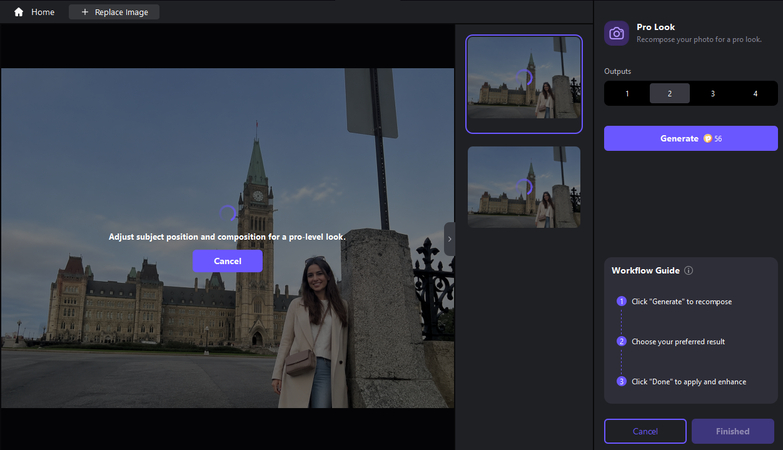Select the second generated result thumbnail
Image resolution: width=783 pixels, height=450 pixels.
pyautogui.click(x=524, y=187)
